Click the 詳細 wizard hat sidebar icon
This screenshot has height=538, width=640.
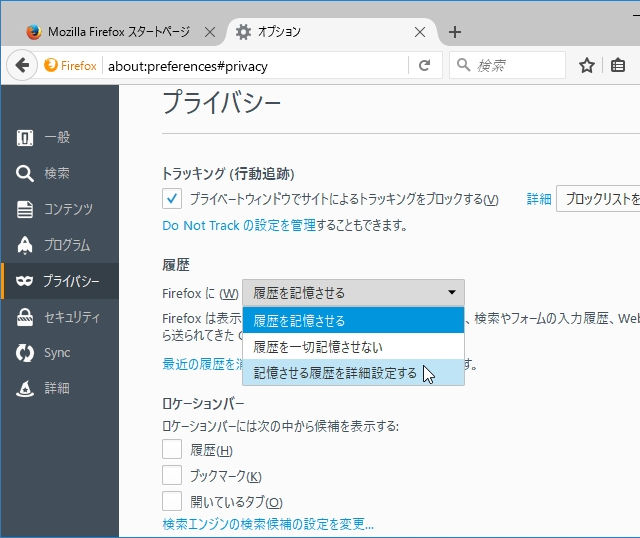click(x=25, y=388)
